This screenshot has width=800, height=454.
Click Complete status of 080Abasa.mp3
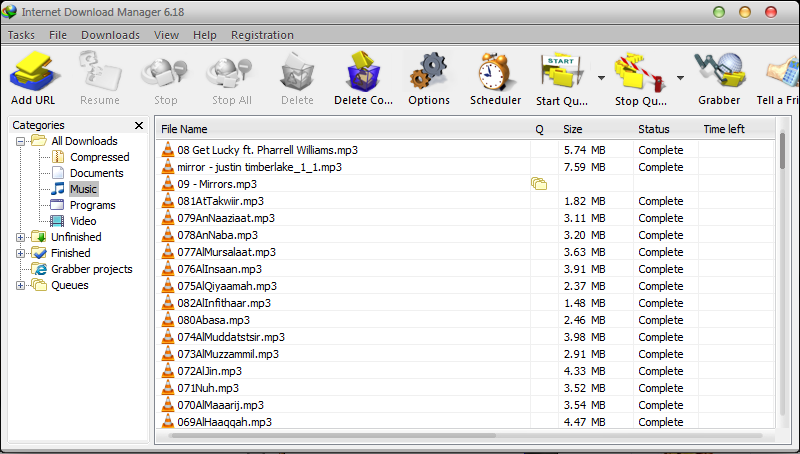click(661, 320)
